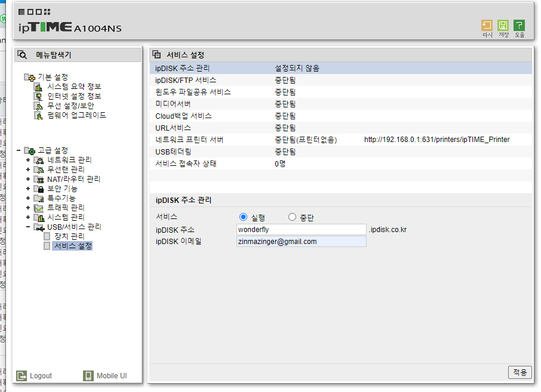Viewport: 541px width, 392px height.
Task: Collapse the USB/서비스 관리 node
Action: pos(28,227)
